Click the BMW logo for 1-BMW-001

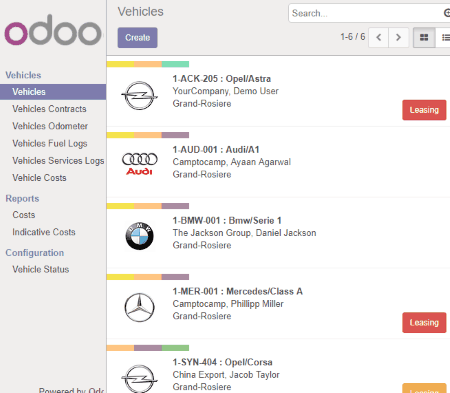(x=139, y=236)
